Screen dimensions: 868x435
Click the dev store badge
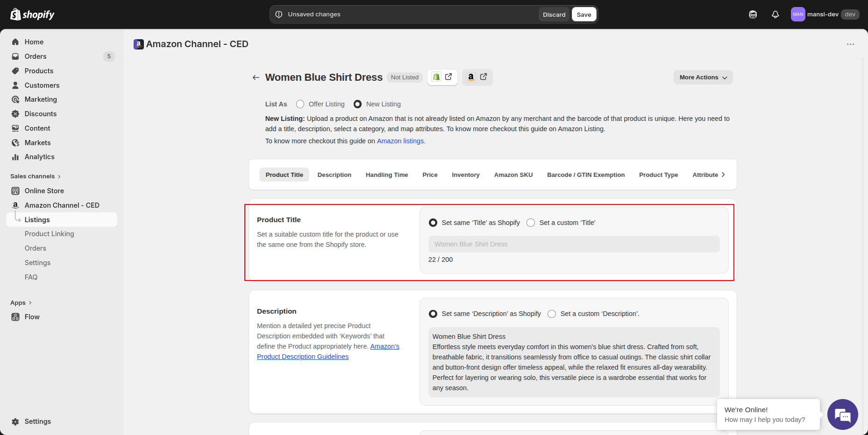click(x=850, y=14)
